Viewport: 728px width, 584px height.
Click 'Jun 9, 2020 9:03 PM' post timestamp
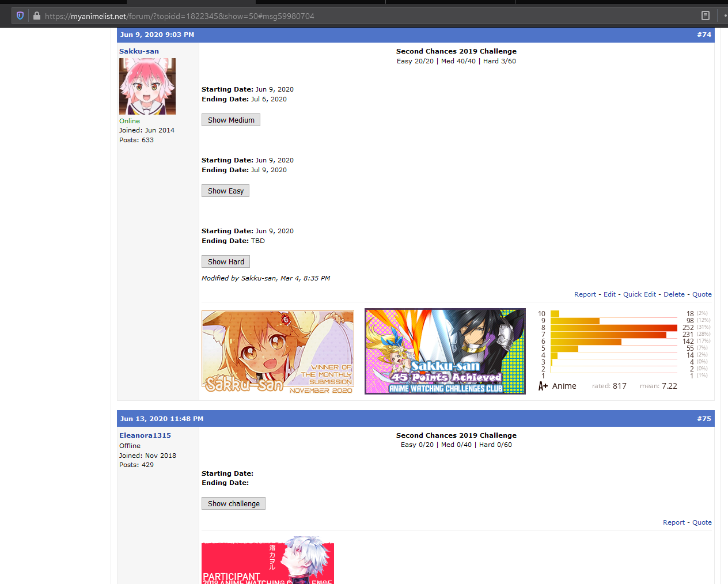tap(157, 35)
